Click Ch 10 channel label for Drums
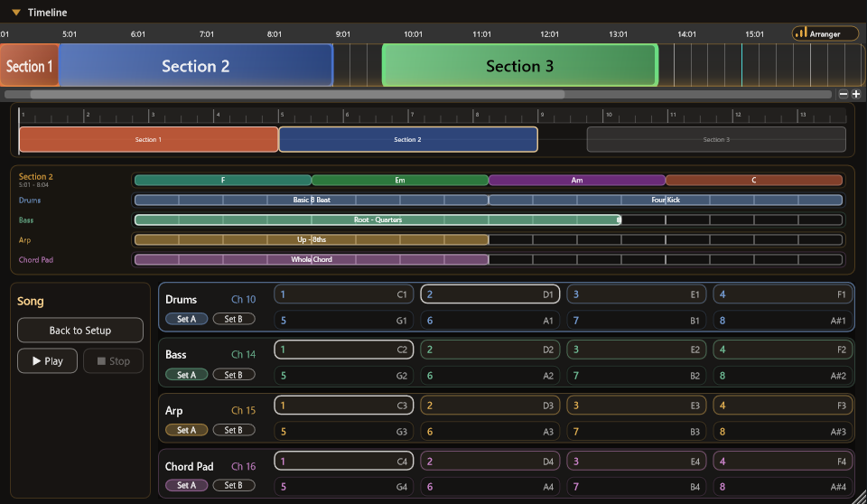 (243, 299)
